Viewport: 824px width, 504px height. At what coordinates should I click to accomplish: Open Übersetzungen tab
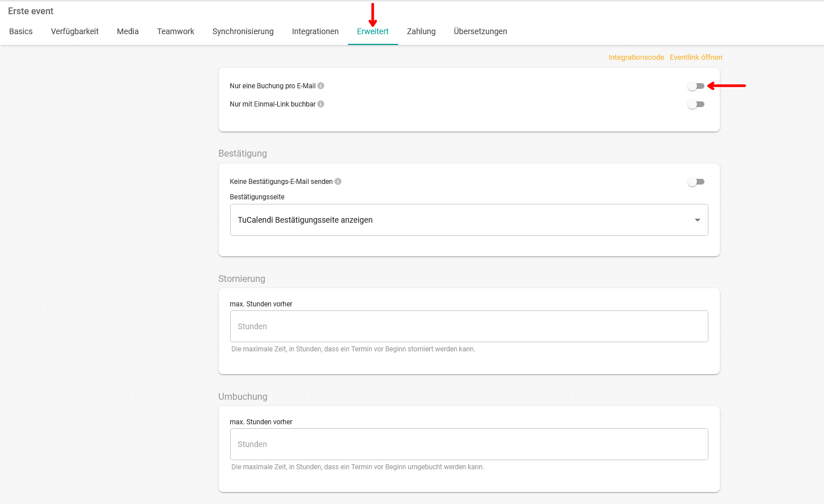pos(481,31)
